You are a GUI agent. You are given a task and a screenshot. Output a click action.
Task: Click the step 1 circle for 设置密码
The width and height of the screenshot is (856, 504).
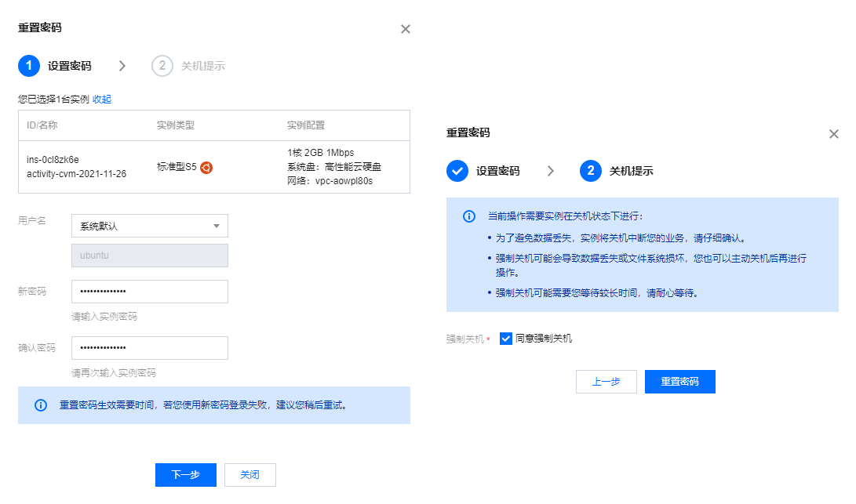click(29, 66)
